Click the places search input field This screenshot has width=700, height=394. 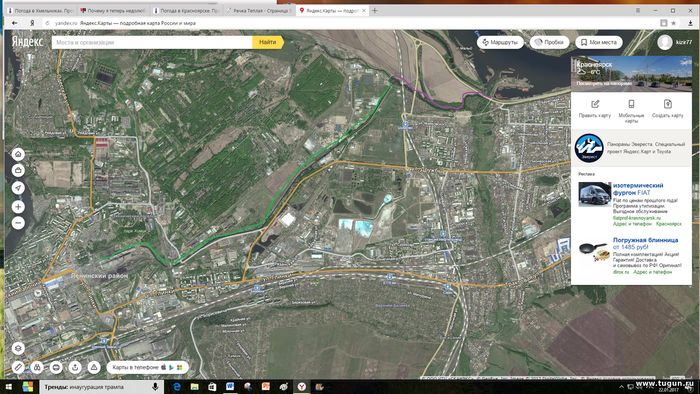pyautogui.click(x=152, y=42)
